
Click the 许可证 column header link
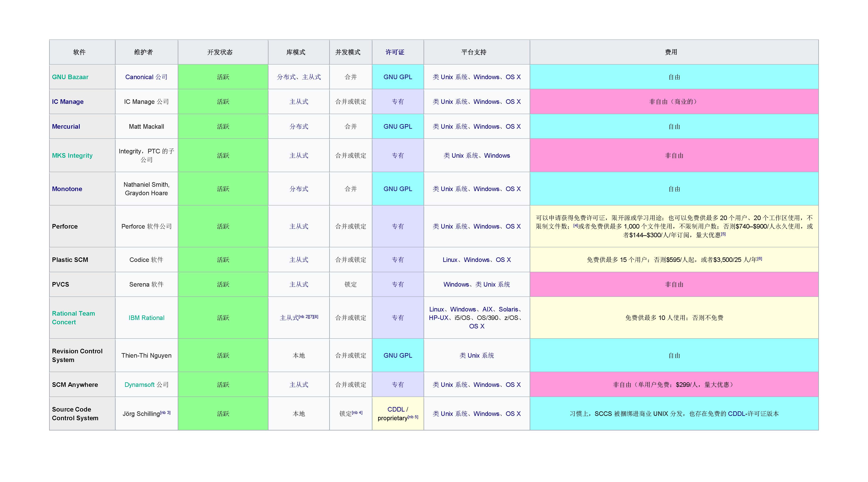(x=395, y=52)
